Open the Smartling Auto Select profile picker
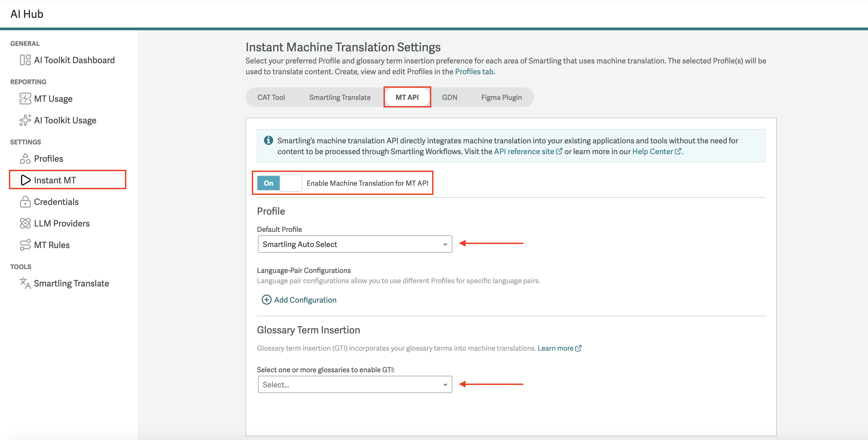Screen dimensions: 868x440 click(x=354, y=244)
